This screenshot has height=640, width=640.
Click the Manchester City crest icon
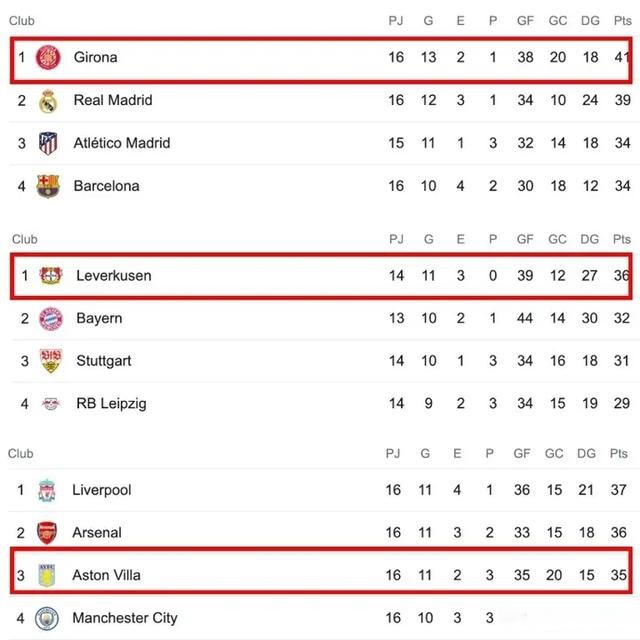click(x=47, y=618)
